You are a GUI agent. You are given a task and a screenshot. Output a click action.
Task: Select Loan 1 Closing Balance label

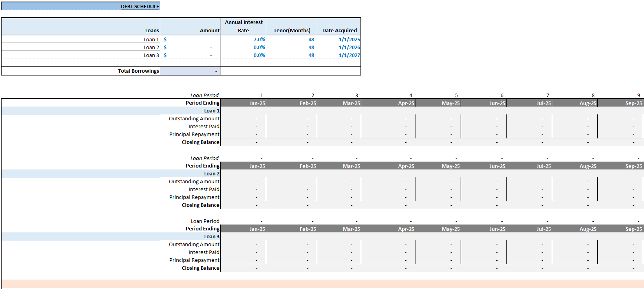pos(201,142)
